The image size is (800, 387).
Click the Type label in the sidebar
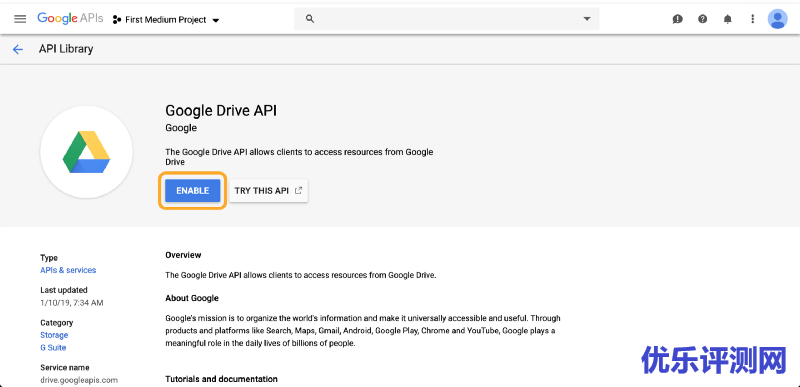pyautogui.click(x=49, y=258)
